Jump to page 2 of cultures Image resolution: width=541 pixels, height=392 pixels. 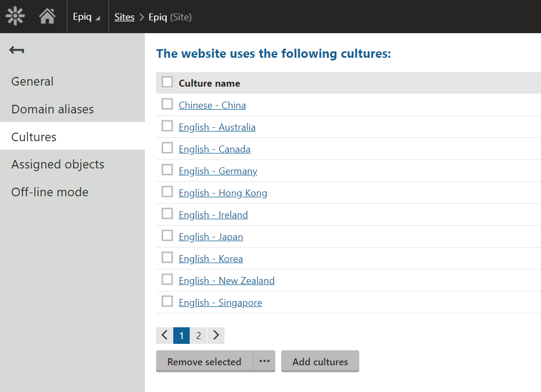point(198,335)
